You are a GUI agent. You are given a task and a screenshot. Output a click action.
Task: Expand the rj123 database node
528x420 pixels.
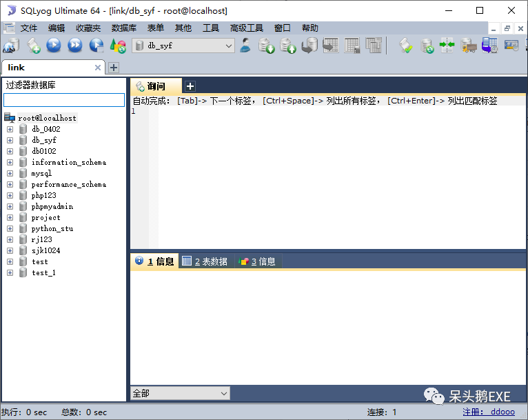[x=10, y=239]
